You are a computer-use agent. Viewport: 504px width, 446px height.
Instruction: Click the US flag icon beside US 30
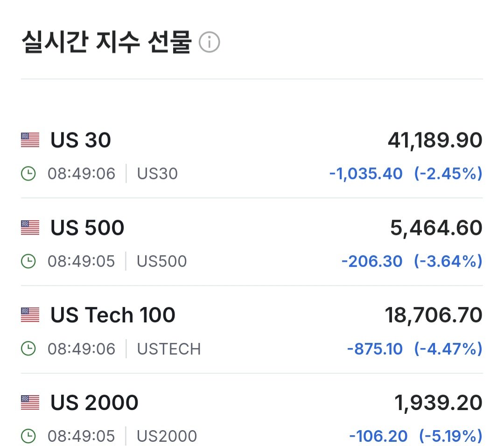pos(29,139)
